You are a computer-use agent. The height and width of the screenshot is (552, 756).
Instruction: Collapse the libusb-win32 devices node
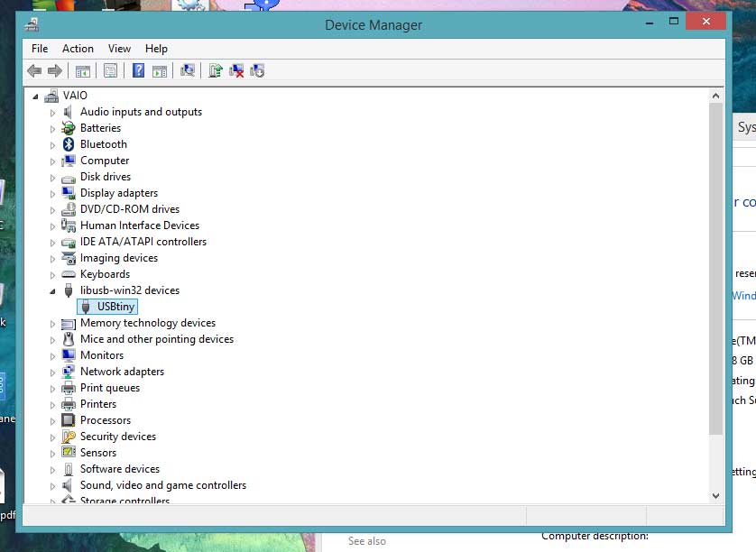tap(52, 291)
